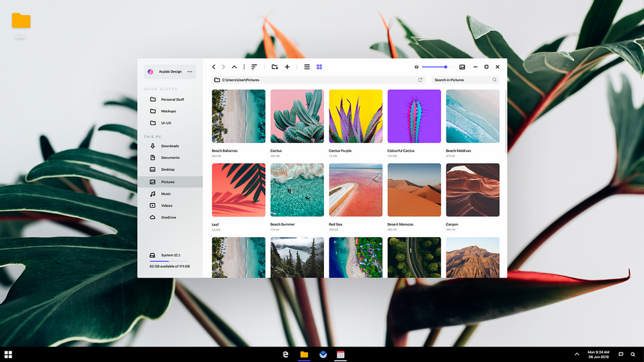The image size is (644, 362).
Task: Open the vertical three-dot toolbar menu
Action: (244, 66)
